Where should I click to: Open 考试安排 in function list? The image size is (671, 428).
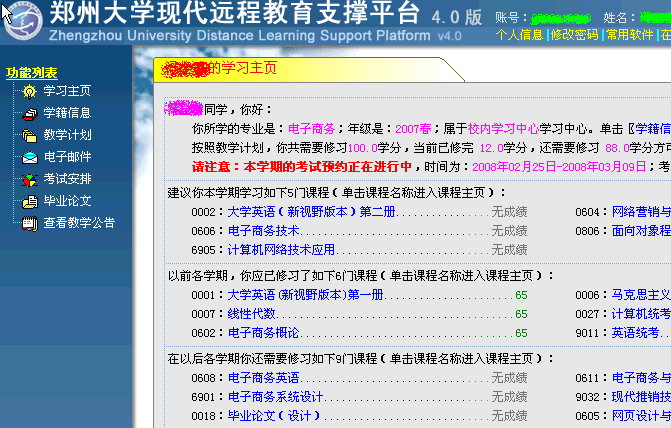[67, 178]
